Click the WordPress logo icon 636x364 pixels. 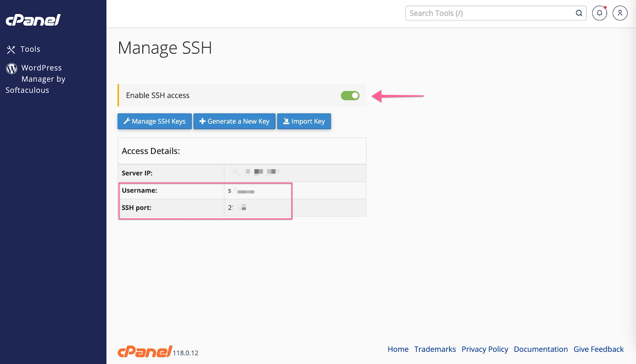point(12,68)
